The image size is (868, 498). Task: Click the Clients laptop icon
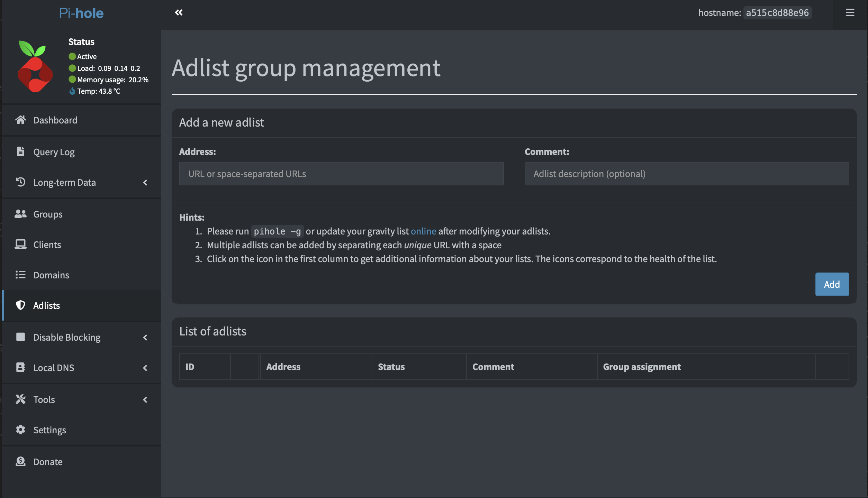pos(20,245)
